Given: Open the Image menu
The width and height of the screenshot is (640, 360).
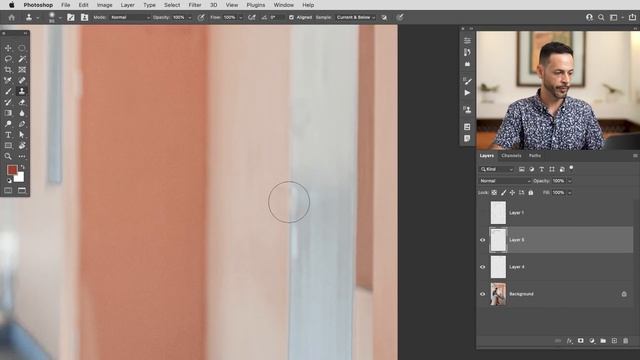Looking at the screenshot, I should pos(104,5).
